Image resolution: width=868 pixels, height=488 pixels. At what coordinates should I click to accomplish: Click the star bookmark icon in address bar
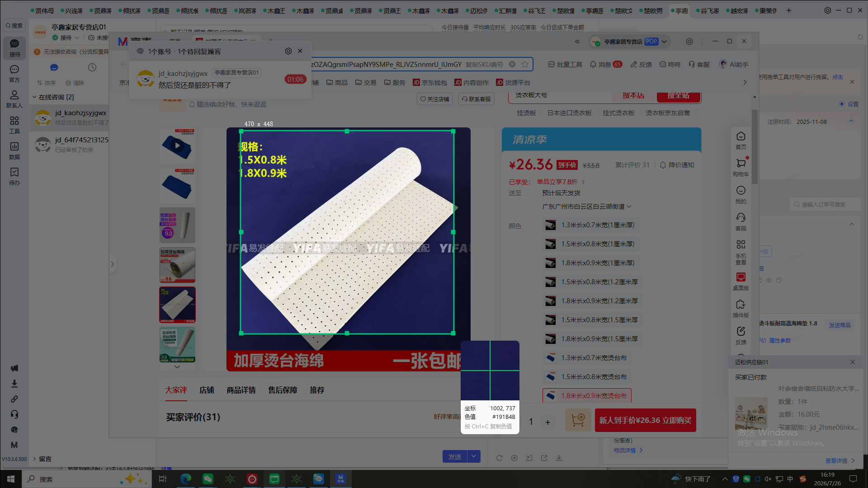click(x=525, y=64)
